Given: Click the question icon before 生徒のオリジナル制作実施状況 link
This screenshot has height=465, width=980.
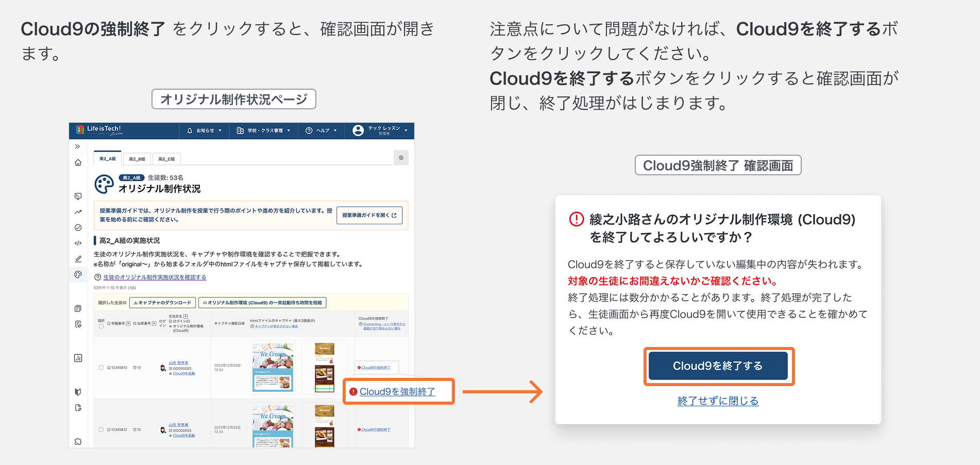Looking at the screenshot, I should 97,277.
